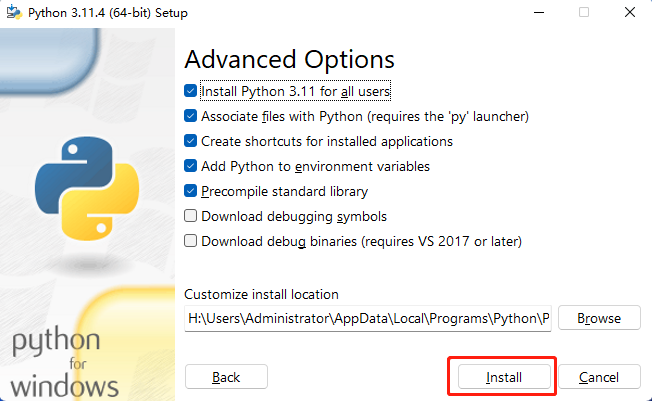Click the Advanced Options heading
The image size is (652, 401).
289,59
